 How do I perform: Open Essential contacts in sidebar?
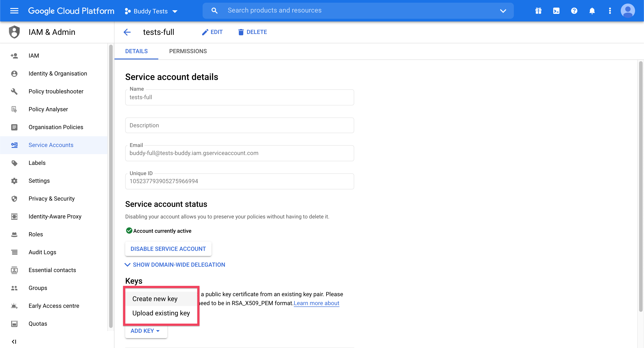[53, 270]
